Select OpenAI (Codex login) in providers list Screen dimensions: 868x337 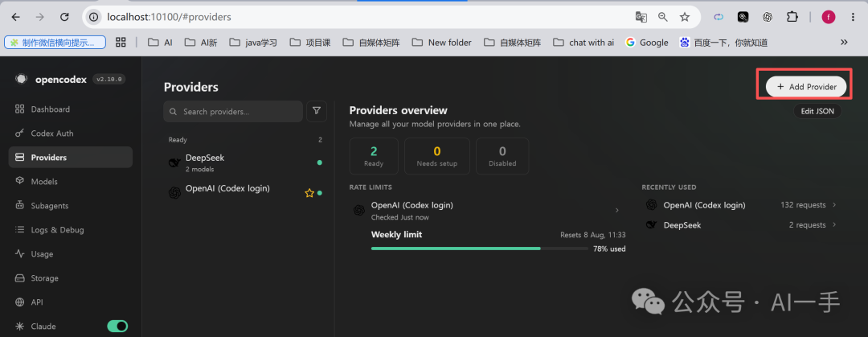(245, 192)
